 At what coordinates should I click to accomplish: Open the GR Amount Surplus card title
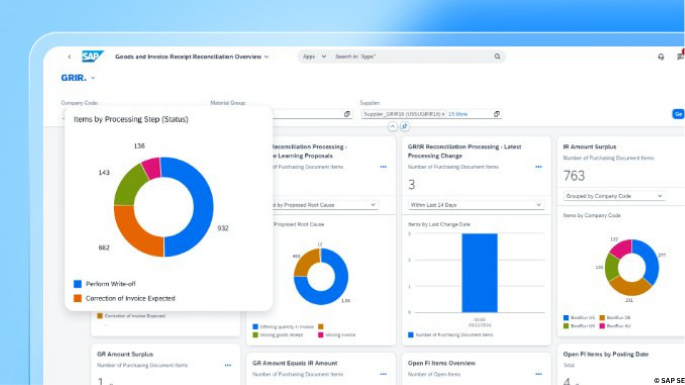coord(125,354)
